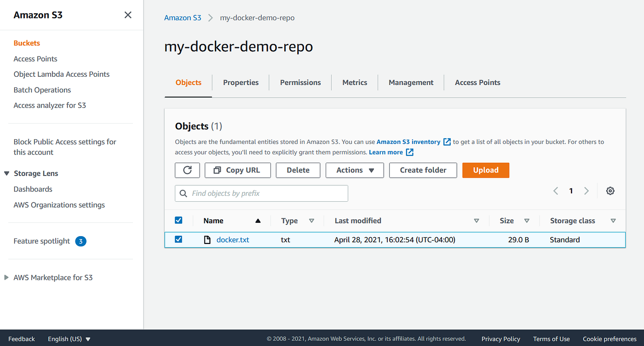Image resolution: width=644 pixels, height=346 pixels.
Task: Refresh the objects list
Action: click(187, 170)
